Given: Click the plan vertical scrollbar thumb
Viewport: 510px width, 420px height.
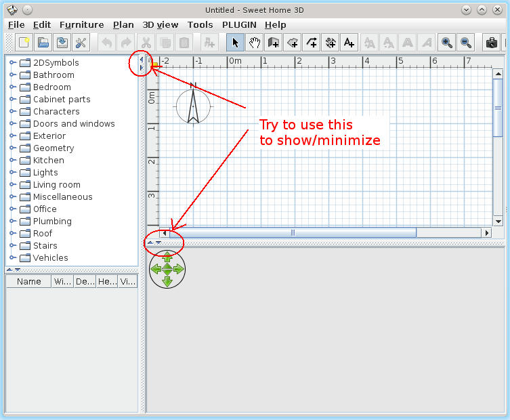Looking at the screenshot, I should click(x=498, y=108).
